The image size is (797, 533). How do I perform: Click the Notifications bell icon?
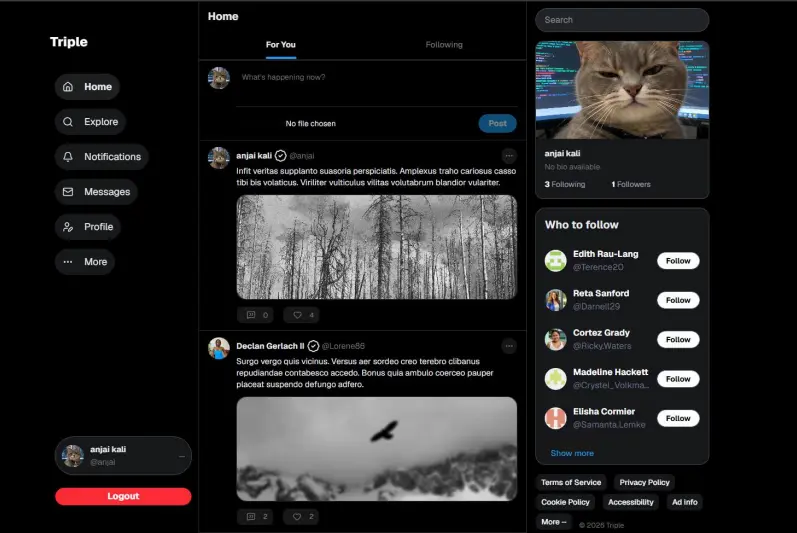(68, 157)
